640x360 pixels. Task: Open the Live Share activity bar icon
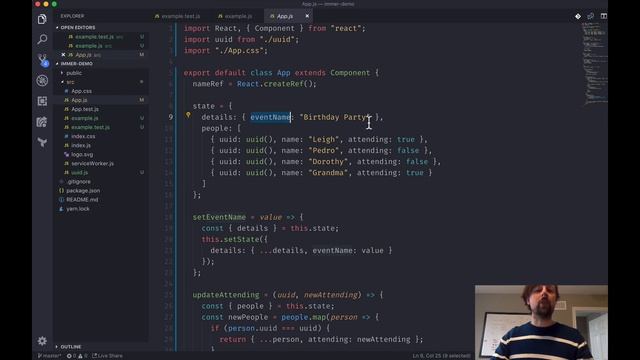tap(42, 122)
